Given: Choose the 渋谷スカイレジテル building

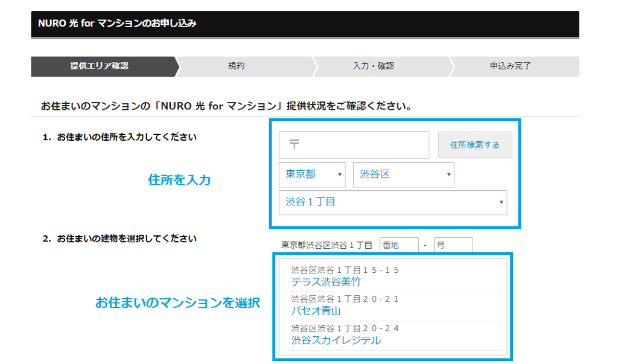Looking at the screenshot, I should pos(336,340).
